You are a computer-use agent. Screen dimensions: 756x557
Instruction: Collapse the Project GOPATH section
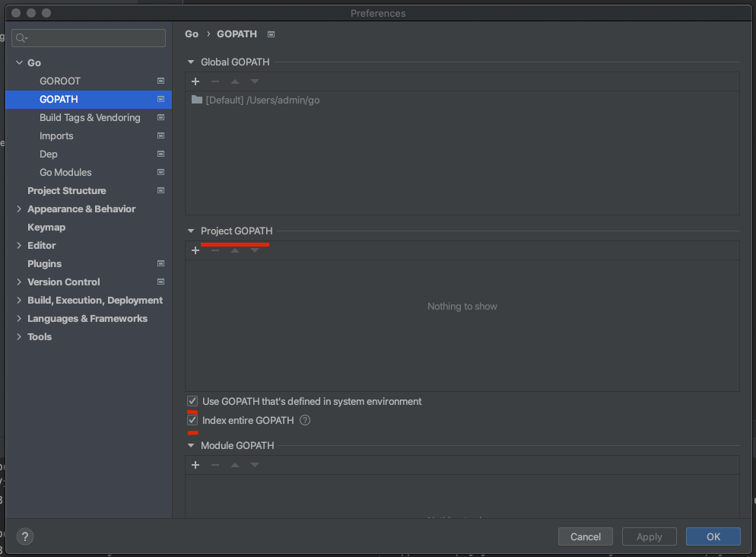191,231
